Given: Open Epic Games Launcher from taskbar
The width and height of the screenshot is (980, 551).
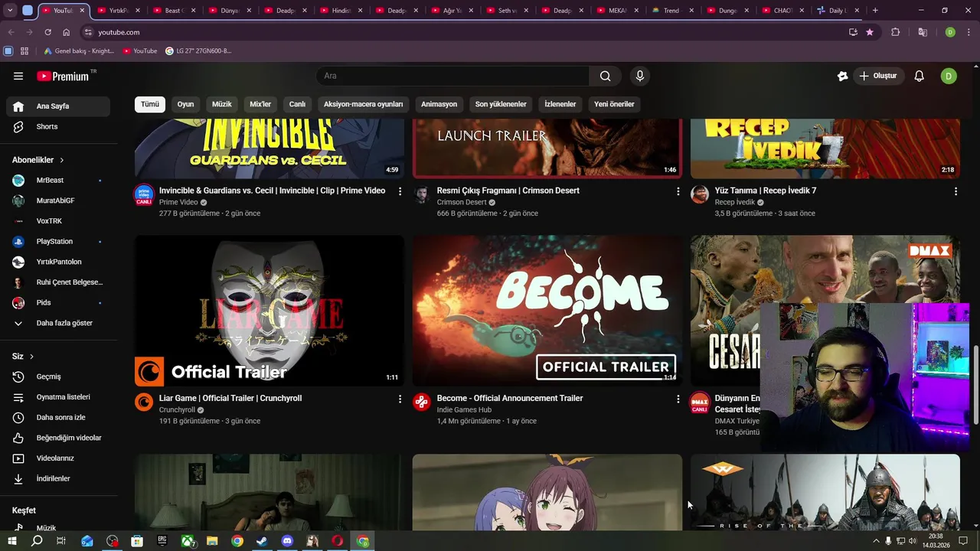Looking at the screenshot, I should [162, 541].
